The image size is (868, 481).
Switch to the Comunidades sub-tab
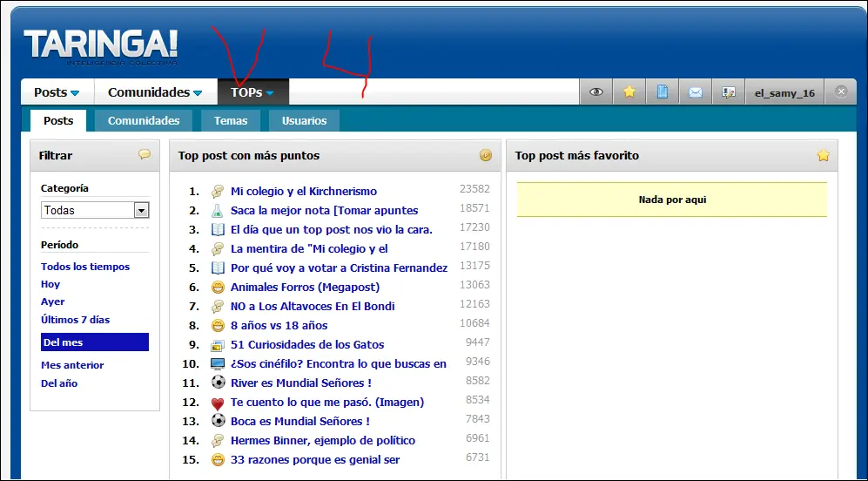coord(144,121)
